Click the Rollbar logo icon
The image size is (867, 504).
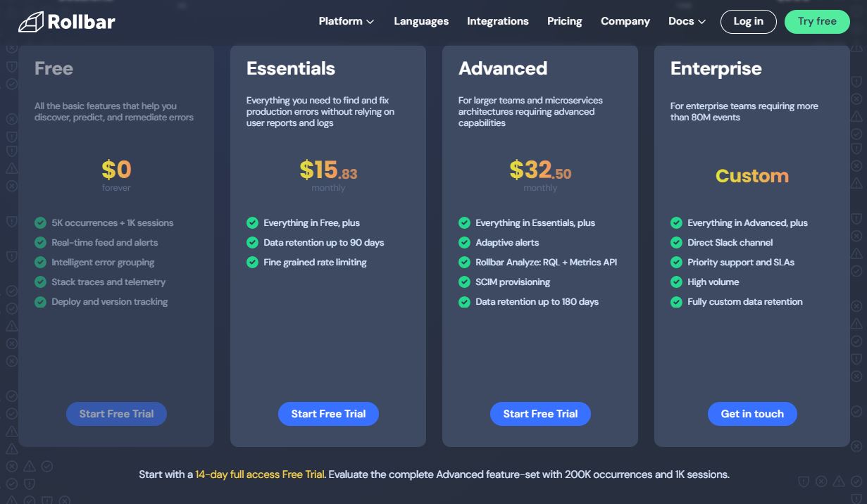30,22
